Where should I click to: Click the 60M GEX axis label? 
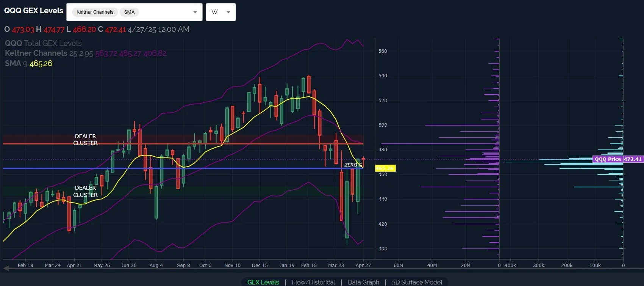[x=399, y=265]
